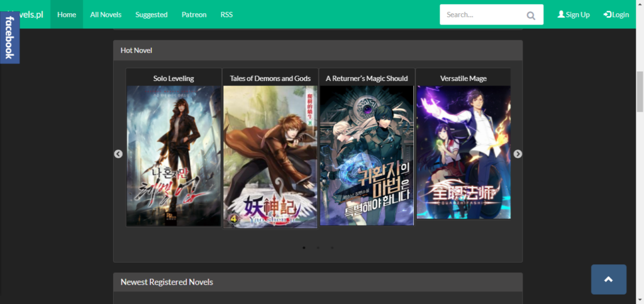Screen dimensions: 644x304
Task: Show previous hot novels with left arrow
Action: point(118,154)
